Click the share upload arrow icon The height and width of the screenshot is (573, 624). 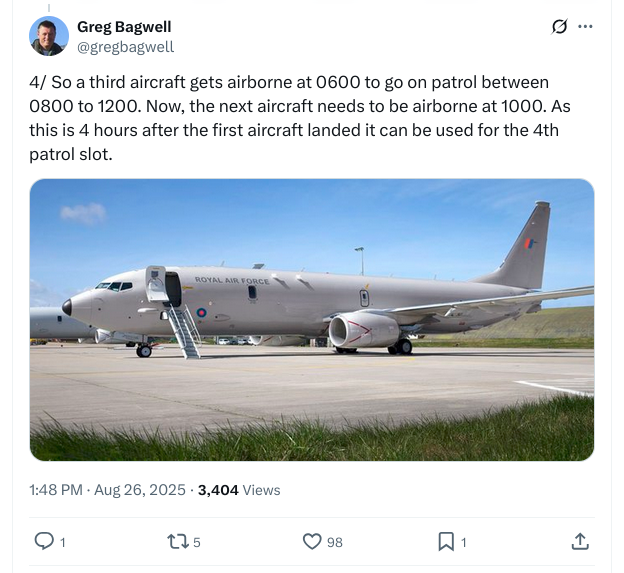pyautogui.click(x=580, y=541)
